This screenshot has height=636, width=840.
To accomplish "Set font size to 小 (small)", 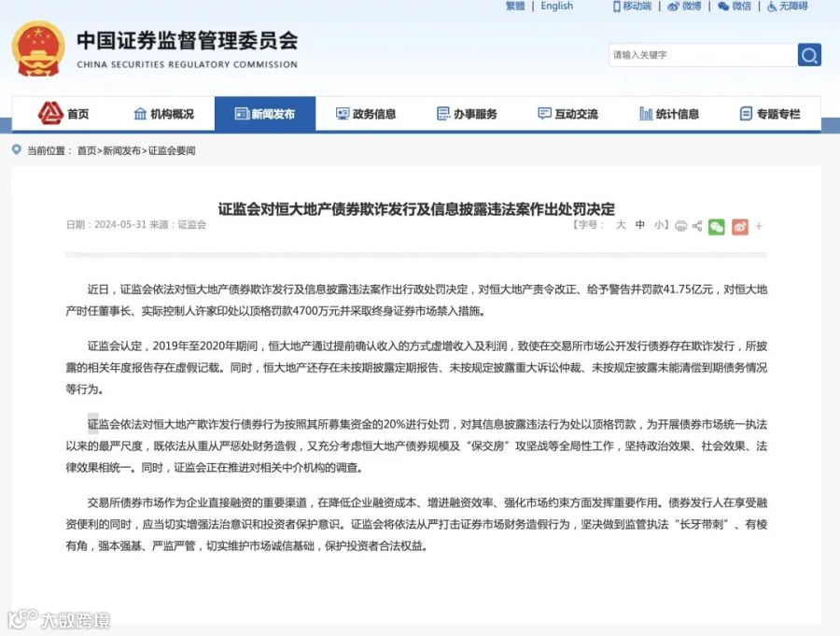I will (658, 225).
